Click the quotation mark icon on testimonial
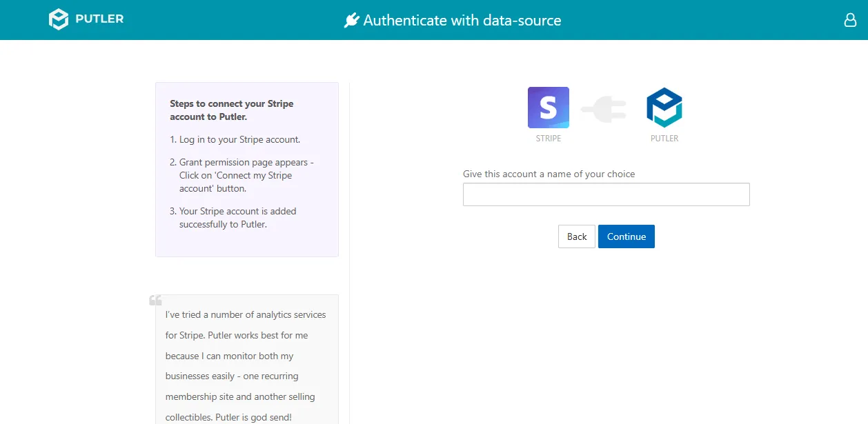 pyautogui.click(x=156, y=300)
